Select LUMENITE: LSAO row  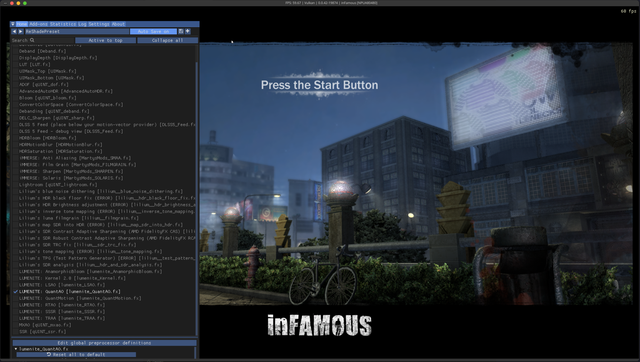[62, 285]
